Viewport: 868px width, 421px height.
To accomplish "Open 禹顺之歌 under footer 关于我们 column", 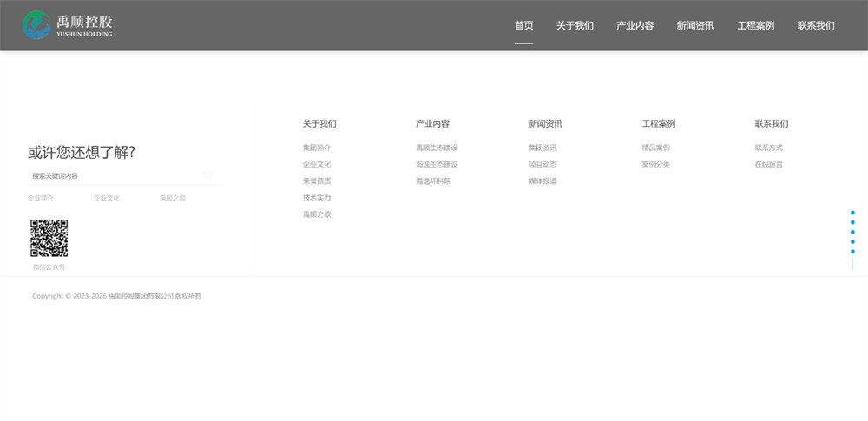I will coord(317,214).
